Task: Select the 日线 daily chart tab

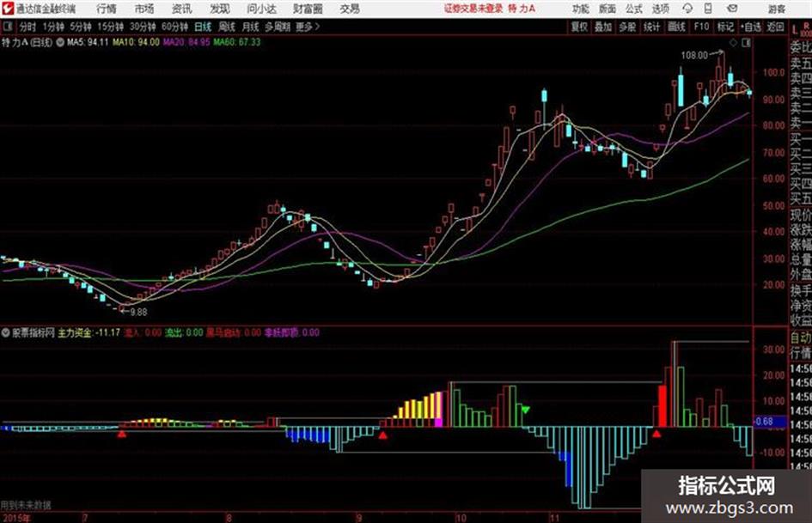Action: click(203, 27)
